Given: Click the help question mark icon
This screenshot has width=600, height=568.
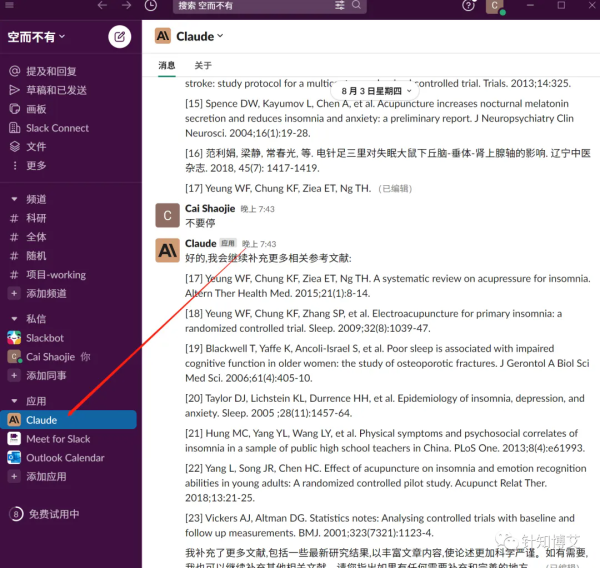Looking at the screenshot, I should 468,6.
